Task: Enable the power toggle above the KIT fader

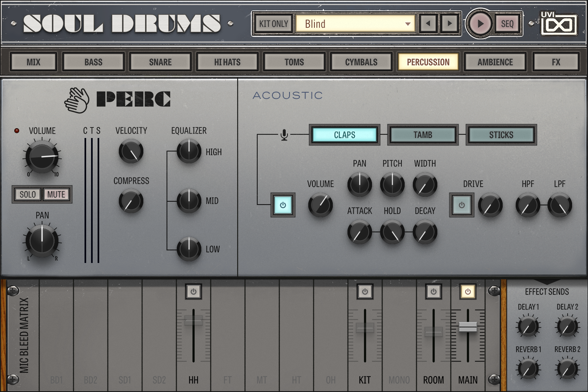Action: [365, 292]
